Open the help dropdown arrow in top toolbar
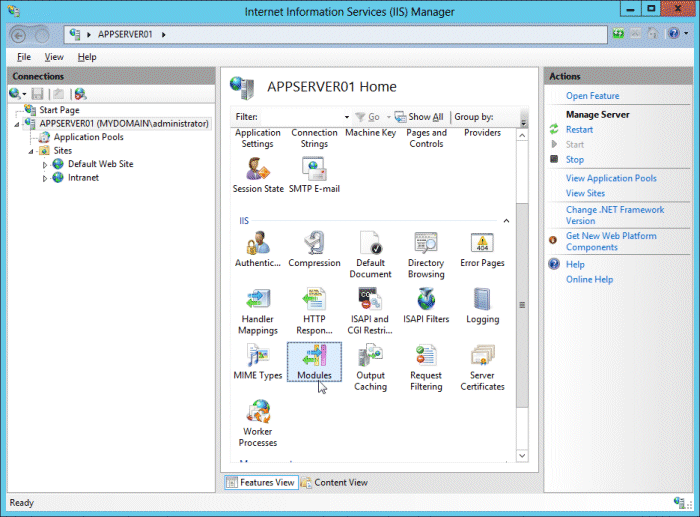The image size is (700, 517). 686,33
